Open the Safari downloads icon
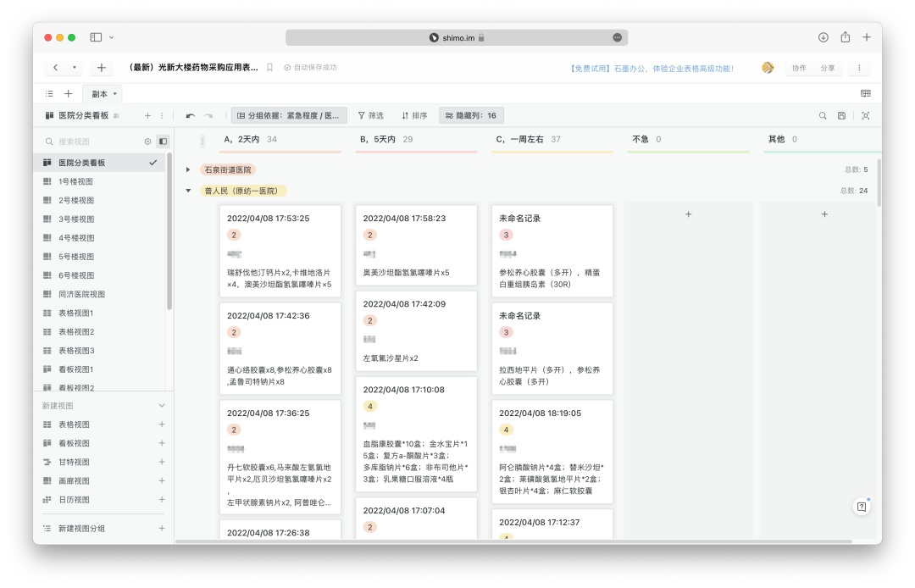Screen dimensions: 915x588 point(823,37)
